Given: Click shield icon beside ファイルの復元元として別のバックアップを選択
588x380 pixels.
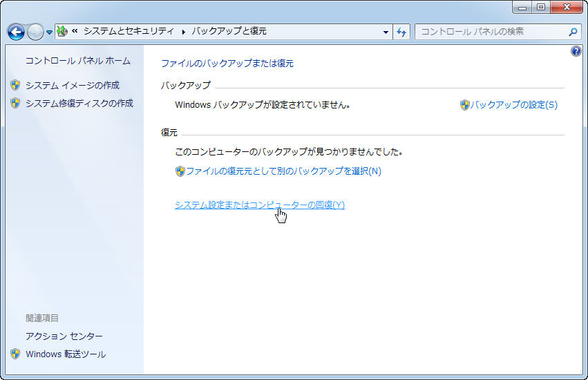Looking at the screenshot, I should click(180, 171).
